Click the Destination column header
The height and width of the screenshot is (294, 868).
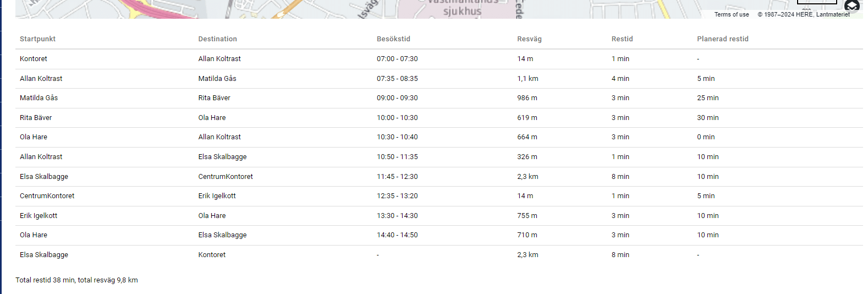pyautogui.click(x=217, y=39)
